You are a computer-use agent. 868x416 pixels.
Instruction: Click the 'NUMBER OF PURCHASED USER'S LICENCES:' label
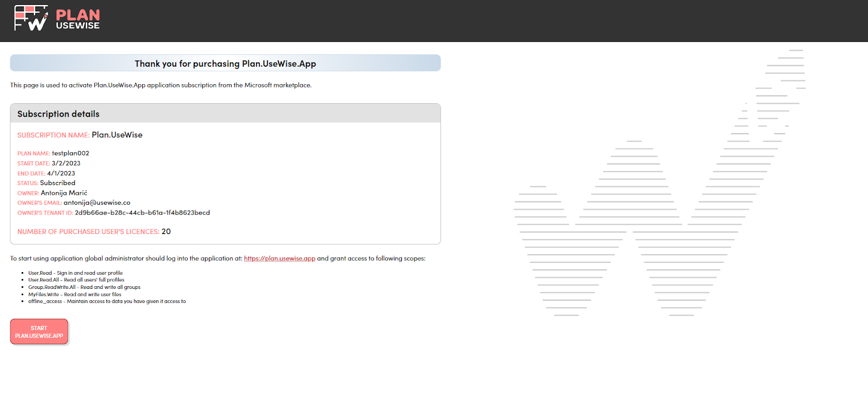tap(88, 232)
